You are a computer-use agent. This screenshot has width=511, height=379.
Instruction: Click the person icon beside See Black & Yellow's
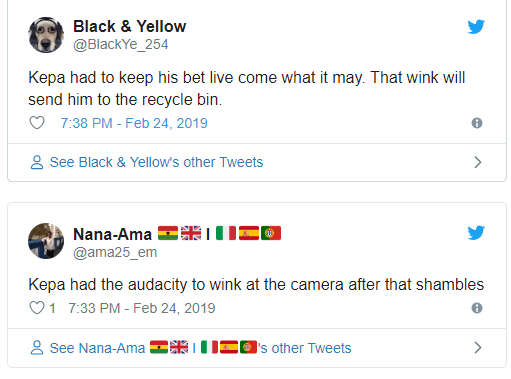point(37,162)
